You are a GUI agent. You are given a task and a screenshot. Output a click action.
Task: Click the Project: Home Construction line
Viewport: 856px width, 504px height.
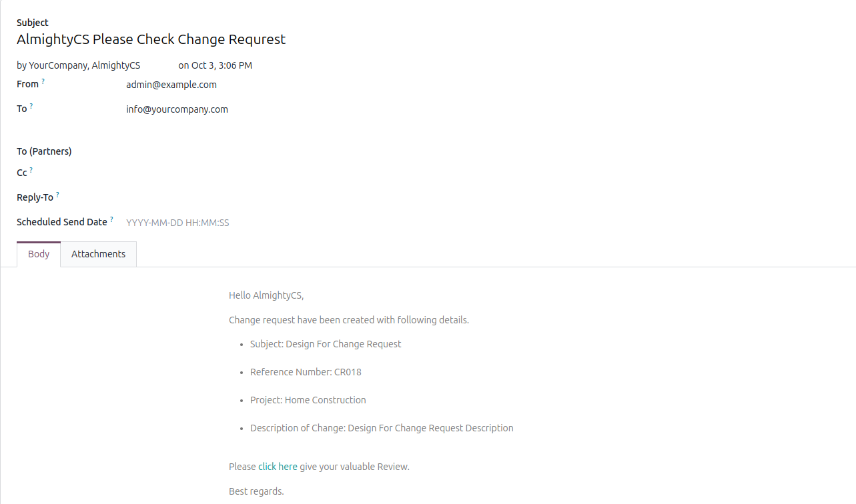pyautogui.click(x=308, y=400)
